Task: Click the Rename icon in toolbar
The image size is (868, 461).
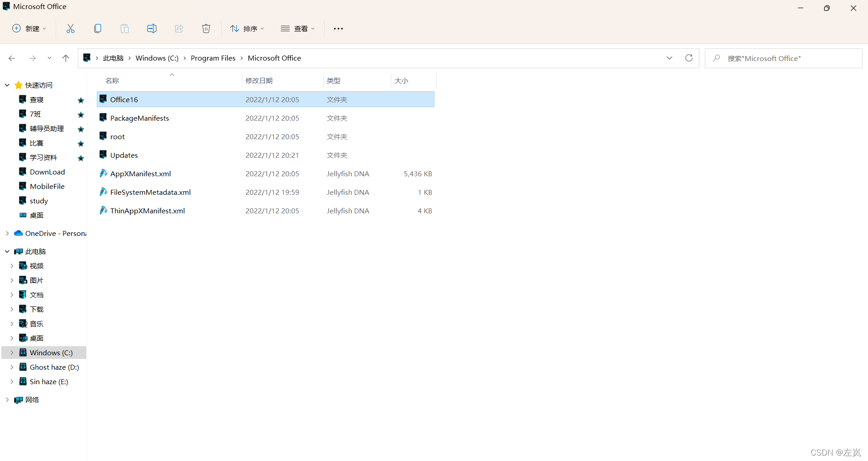Action: point(152,28)
